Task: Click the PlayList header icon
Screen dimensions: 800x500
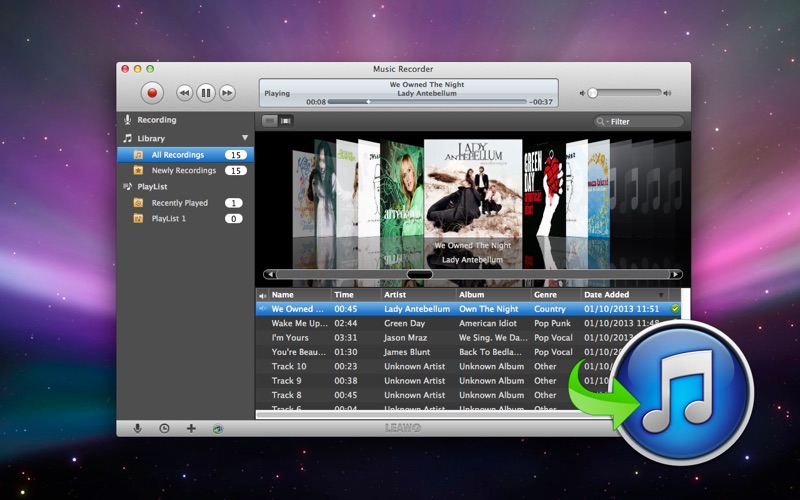Action: coord(128,187)
